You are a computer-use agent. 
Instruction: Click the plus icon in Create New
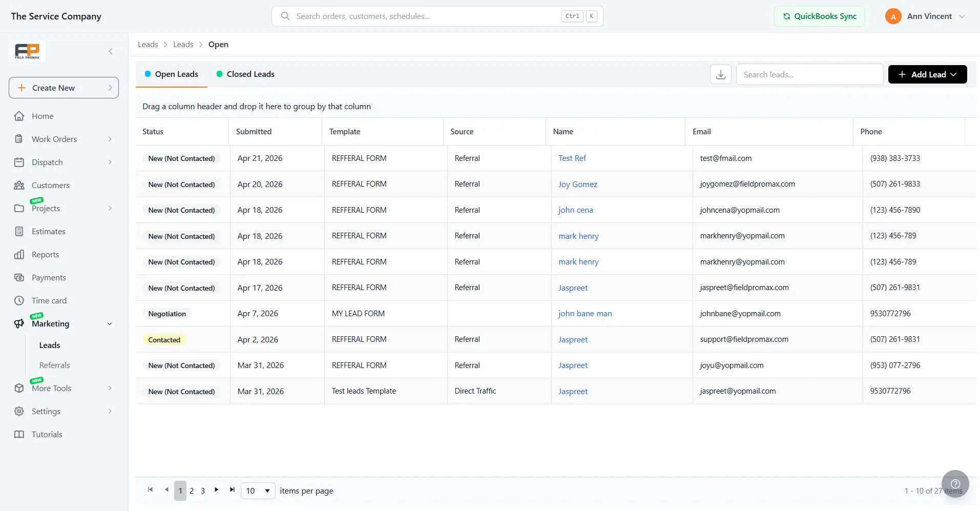pos(22,88)
